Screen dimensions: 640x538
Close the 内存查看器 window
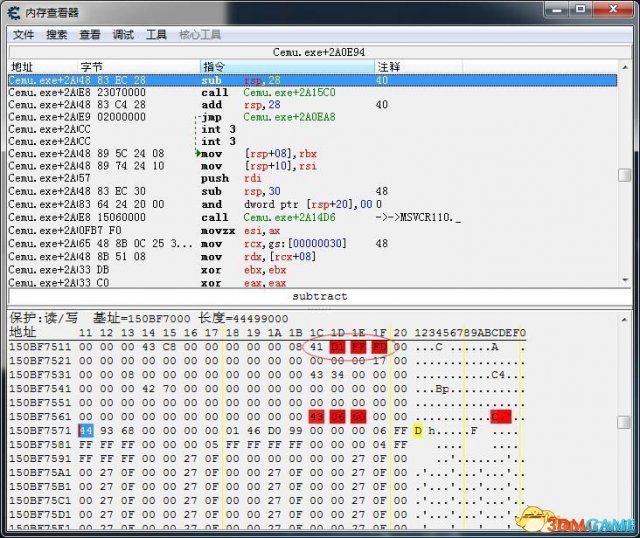point(613,9)
